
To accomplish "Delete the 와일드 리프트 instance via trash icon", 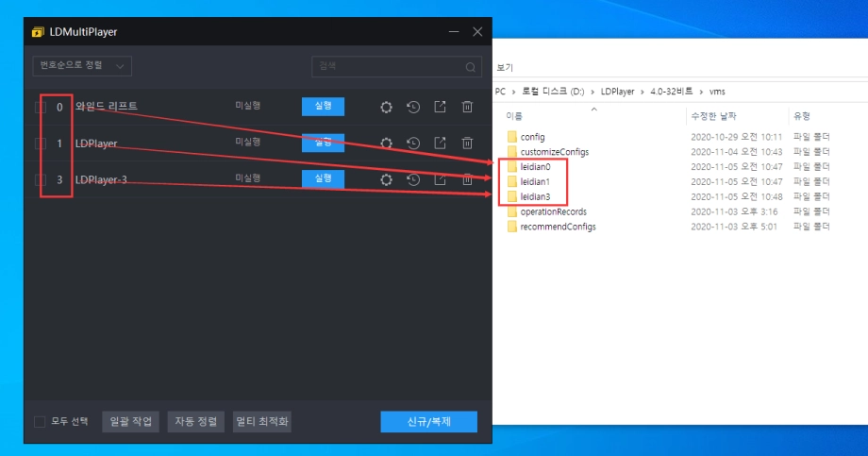I will (467, 107).
